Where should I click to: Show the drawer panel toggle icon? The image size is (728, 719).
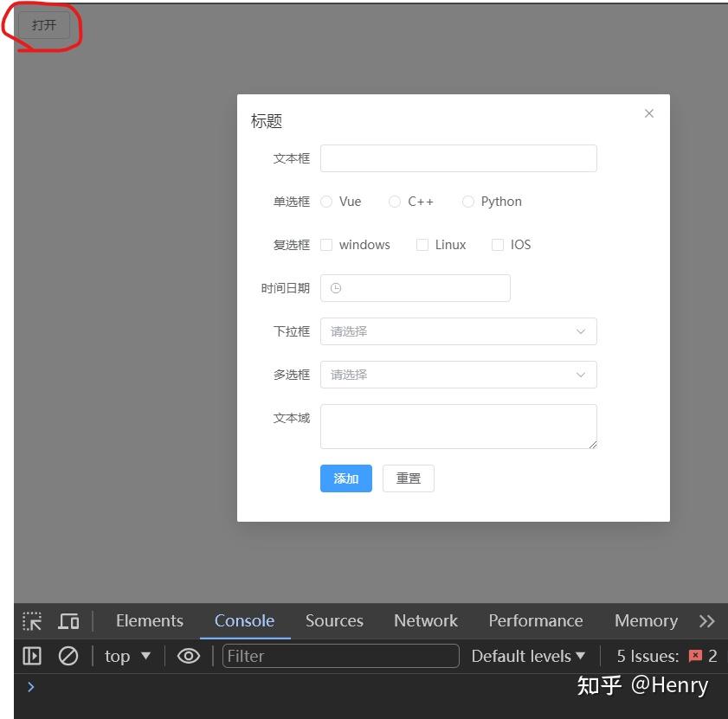[31, 656]
